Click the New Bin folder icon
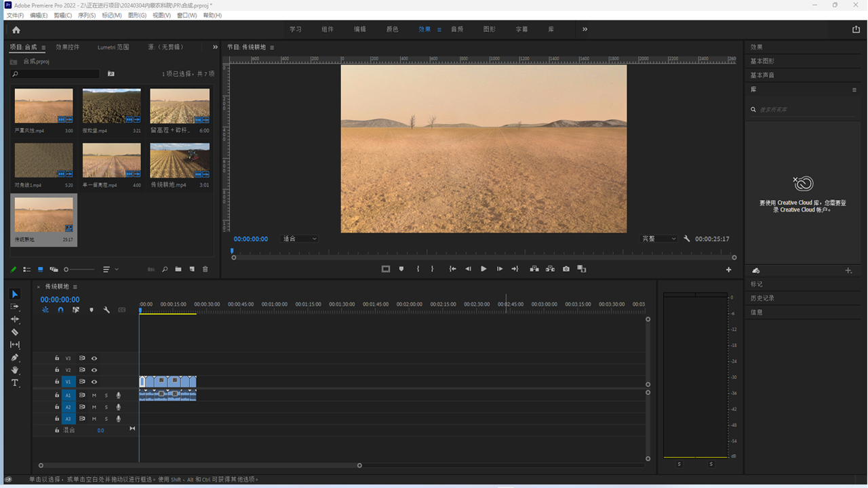Screen dimensions: 868x488 click(x=178, y=269)
